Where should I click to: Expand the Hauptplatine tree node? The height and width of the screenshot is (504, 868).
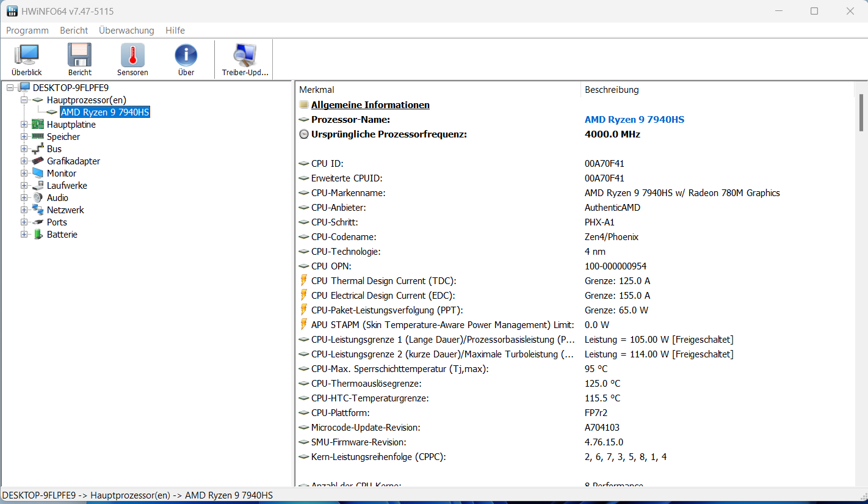tap(24, 124)
